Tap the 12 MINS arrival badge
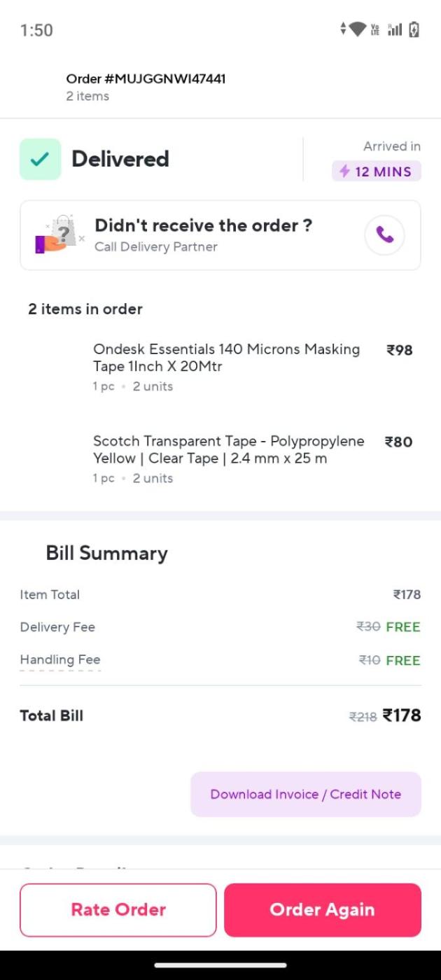The height and width of the screenshot is (980, 441). 377,171
